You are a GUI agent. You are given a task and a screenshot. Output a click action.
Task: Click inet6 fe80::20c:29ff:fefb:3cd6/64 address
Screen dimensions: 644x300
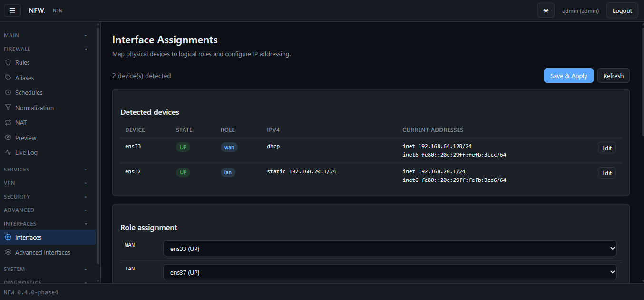tap(454, 180)
